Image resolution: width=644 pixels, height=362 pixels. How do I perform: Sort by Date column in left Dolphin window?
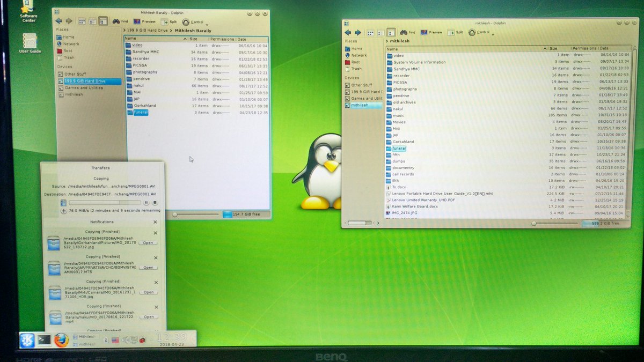(x=252, y=39)
